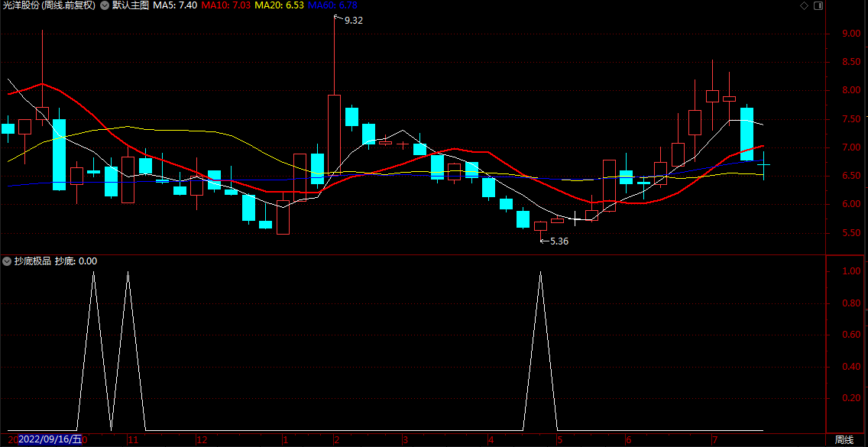Click the 抄底 signal spike in the month 4 to 5 range
Viewport: 868px width, 447px height.
[540, 351]
